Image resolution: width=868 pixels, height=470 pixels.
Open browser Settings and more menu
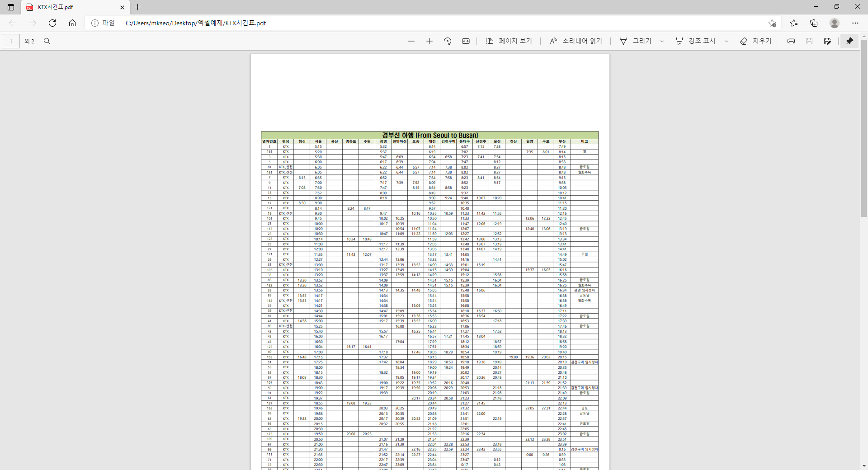855,23
